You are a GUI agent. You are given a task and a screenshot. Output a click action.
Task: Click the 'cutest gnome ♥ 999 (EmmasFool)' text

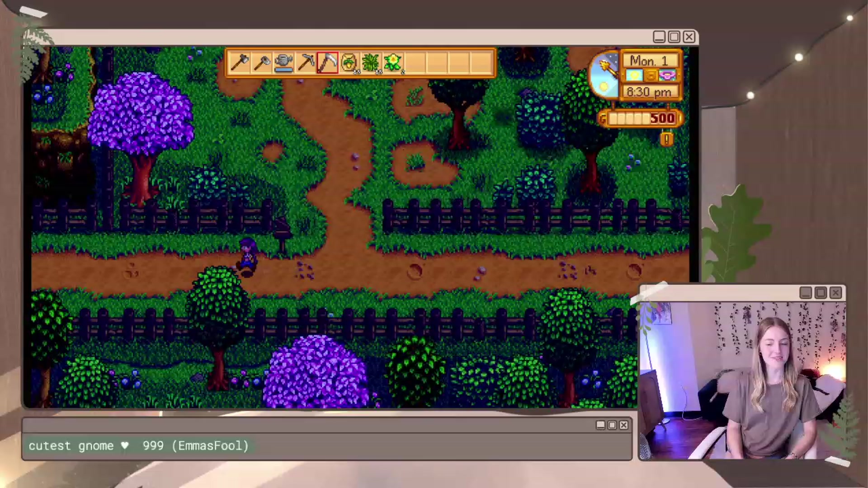pos(139,446)
